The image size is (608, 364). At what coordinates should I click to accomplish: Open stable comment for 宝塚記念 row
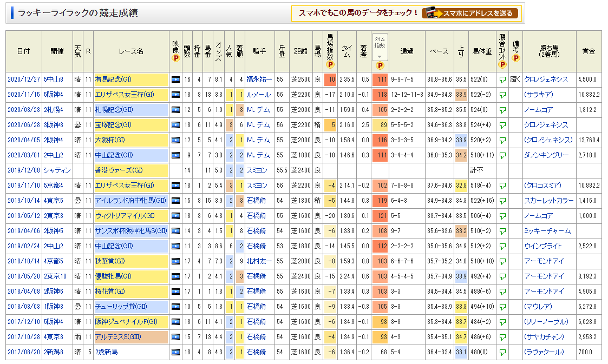tap(502, 125)
